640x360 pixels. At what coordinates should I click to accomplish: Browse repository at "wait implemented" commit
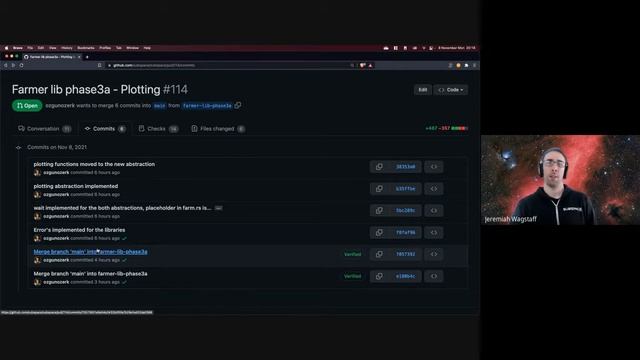433,211
